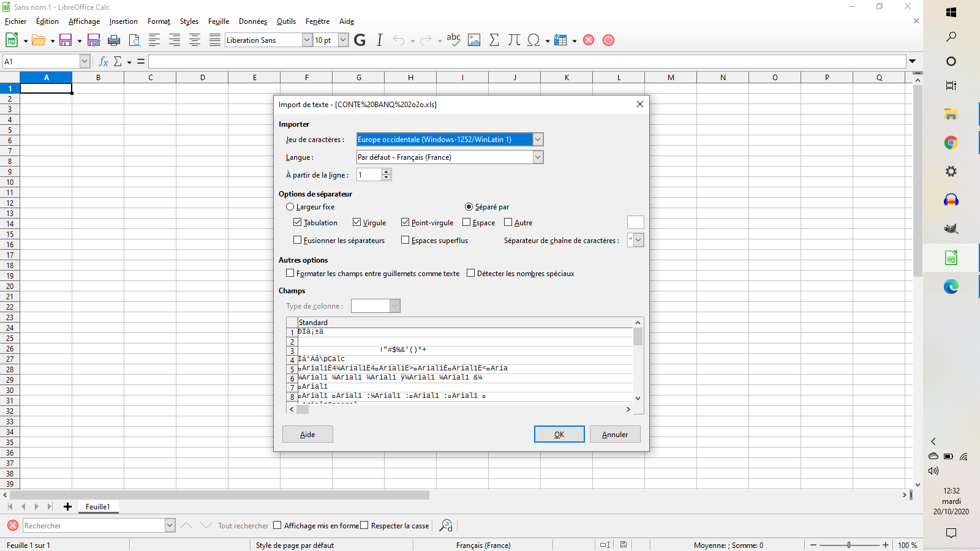This screenshot has width=980, height=551.
Task: Align text right with toolbar icon
Action: [175, 40]
